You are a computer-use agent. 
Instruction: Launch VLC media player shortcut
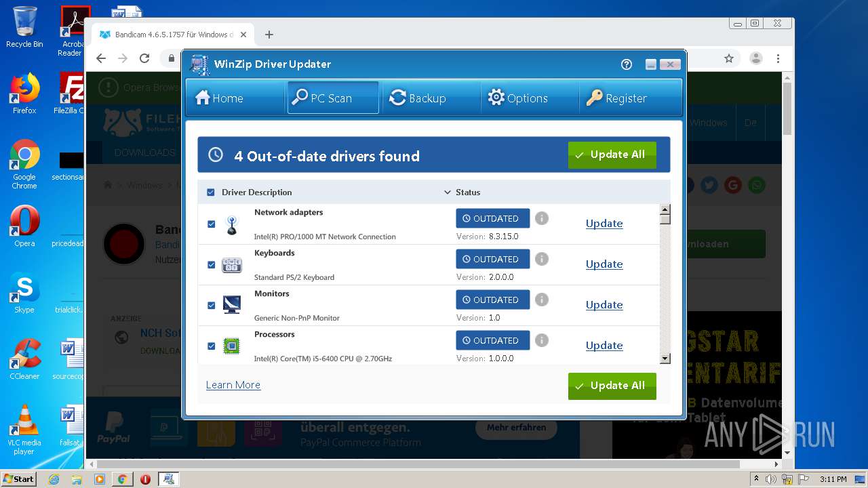coord(24,430)
